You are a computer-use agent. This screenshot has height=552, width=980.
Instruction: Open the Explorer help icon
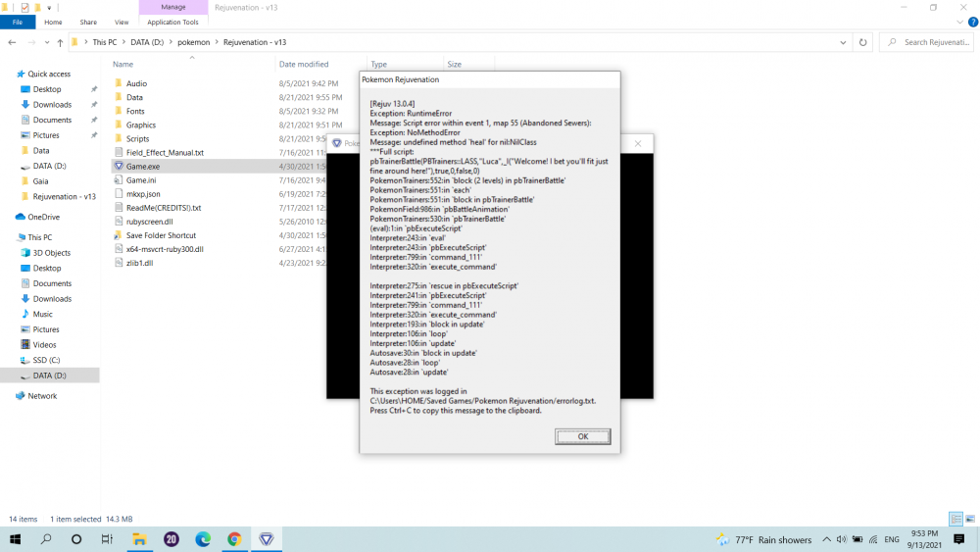[972, 22]
